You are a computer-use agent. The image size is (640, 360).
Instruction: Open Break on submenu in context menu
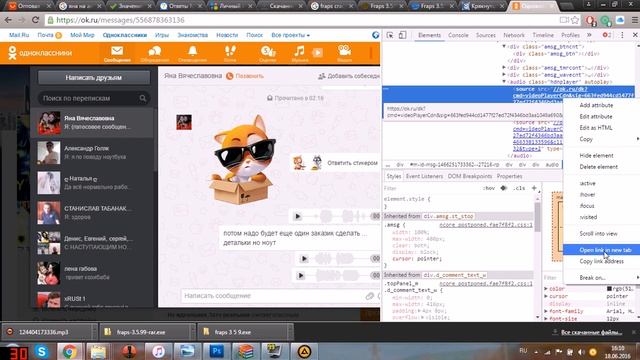[x=602, y=278]
